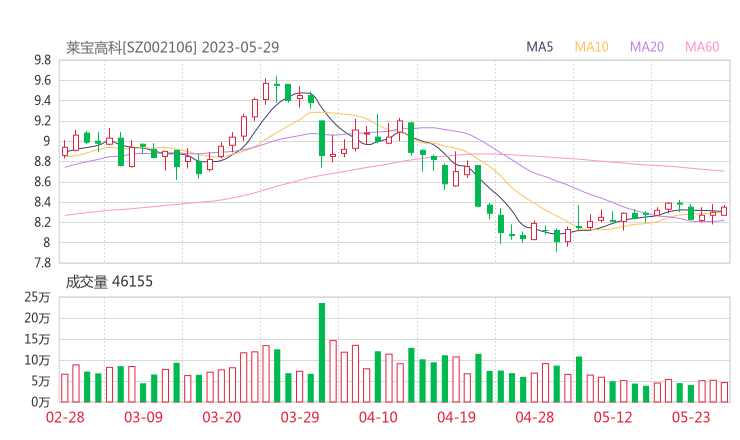Viewport: 740px width, 440px height.
Task: Click the 9.2 price axis label
Action: (42, 121)
